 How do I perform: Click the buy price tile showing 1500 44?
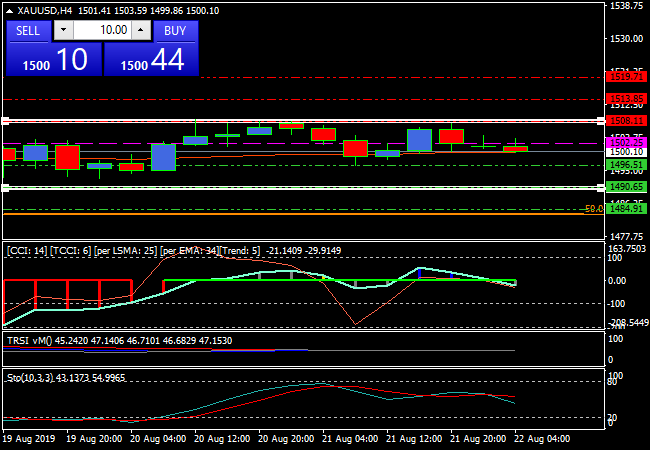point(151,60)
